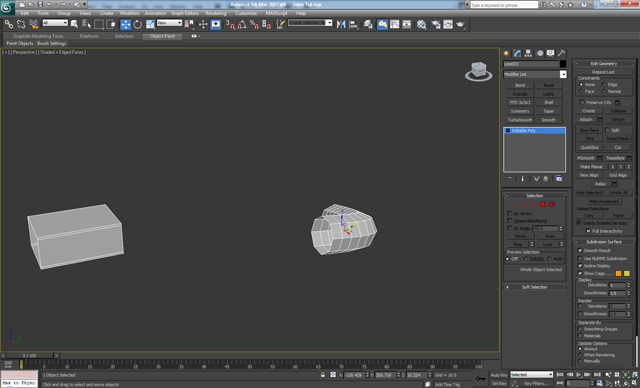Select Vertex sub-object level icon
The height and width of the screenshot is (388, 640).
516,204
